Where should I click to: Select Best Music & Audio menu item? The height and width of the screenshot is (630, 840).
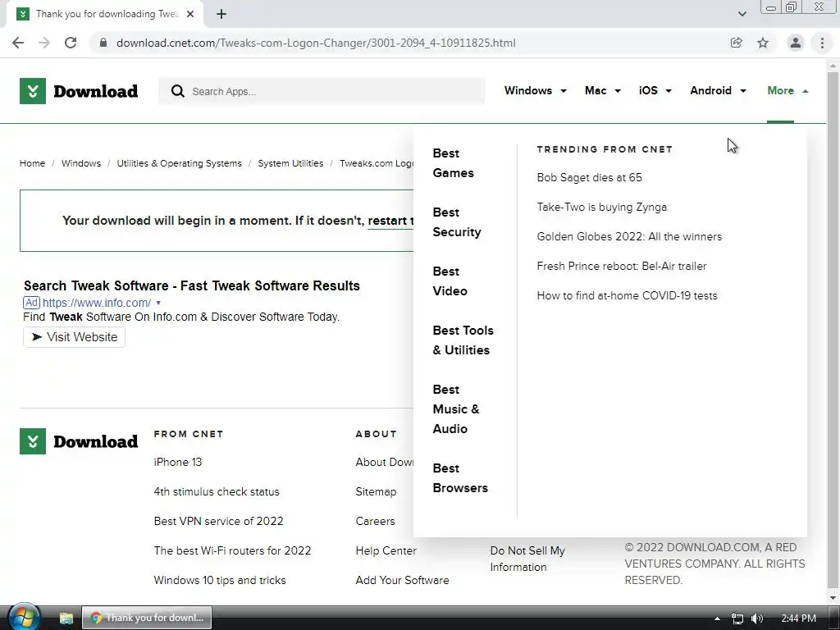tap(455, 409)
